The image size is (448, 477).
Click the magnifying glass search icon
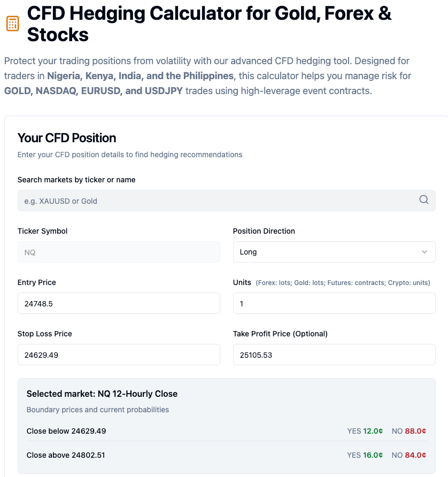click(424, 199)
